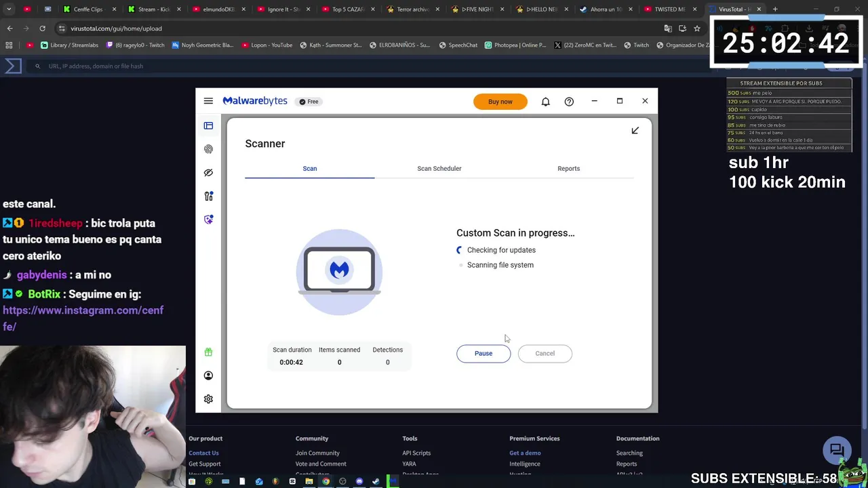Viewport: 868px width, 488px height.
Task: Open File Explorer from the taskbar
Action: coord(309,481)
